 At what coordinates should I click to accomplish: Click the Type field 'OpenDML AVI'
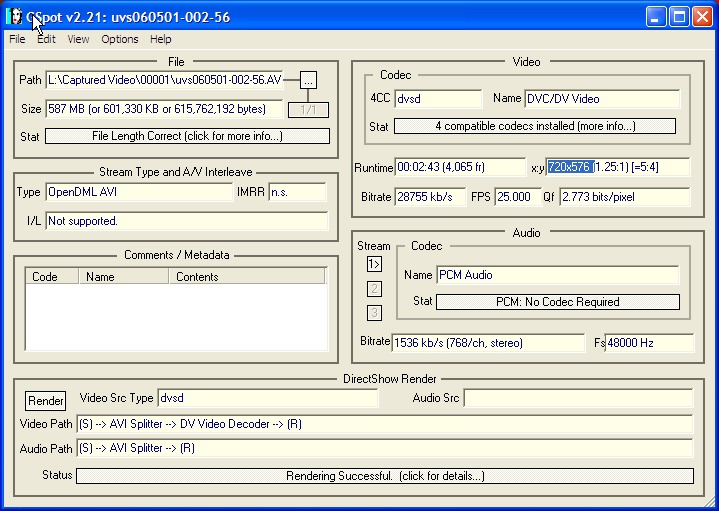(x=139, y=192)
